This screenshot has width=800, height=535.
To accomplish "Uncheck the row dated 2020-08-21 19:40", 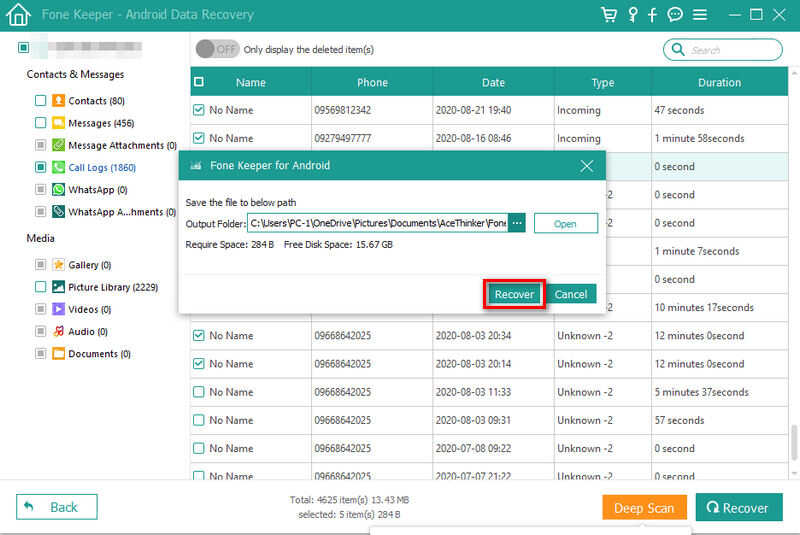I will 199,110.
